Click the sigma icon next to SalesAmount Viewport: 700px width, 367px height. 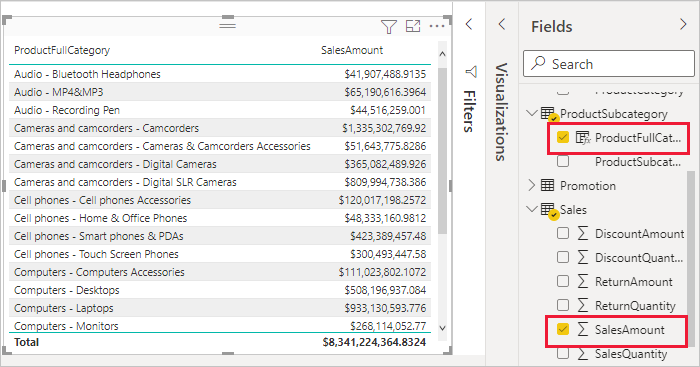click(583, 330)
